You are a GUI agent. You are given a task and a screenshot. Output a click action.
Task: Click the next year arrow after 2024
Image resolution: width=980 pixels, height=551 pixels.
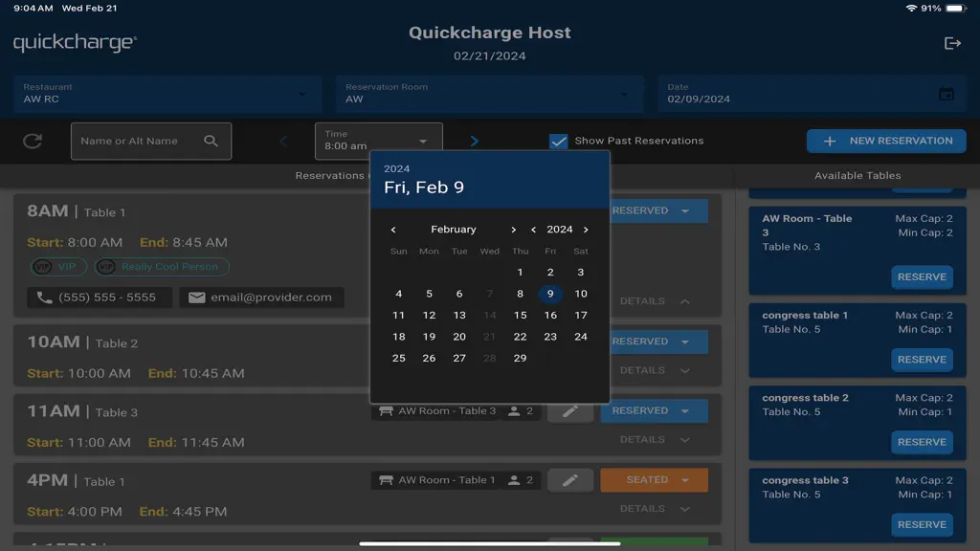coord(586,230)
